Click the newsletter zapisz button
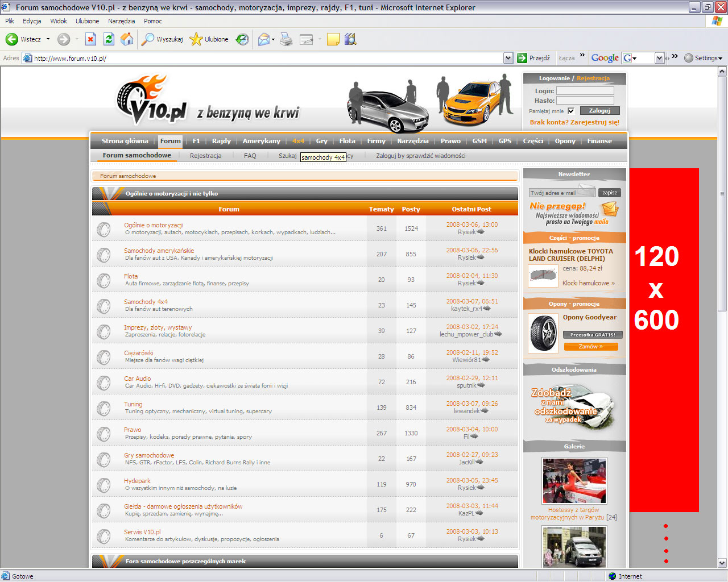728x582 pixels. point(610,193)
